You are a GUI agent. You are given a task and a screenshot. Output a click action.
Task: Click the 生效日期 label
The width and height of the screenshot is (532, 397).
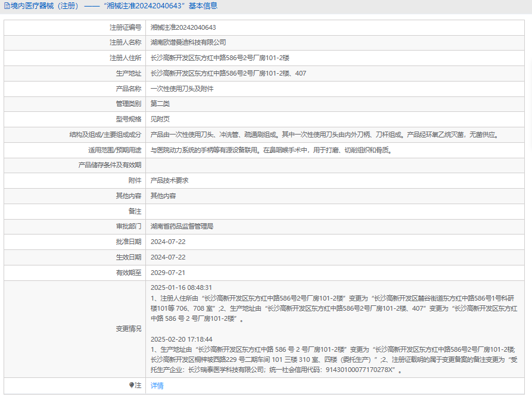(x=129, y=257)
